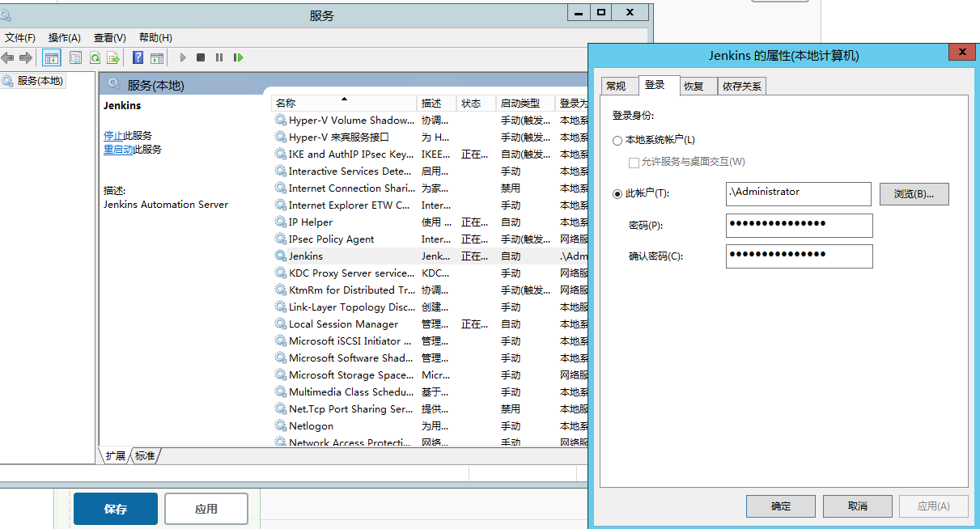The image size is (980, 529).
Task: Select 本地系统帐户(L) radio button
Action: [617, 141]
